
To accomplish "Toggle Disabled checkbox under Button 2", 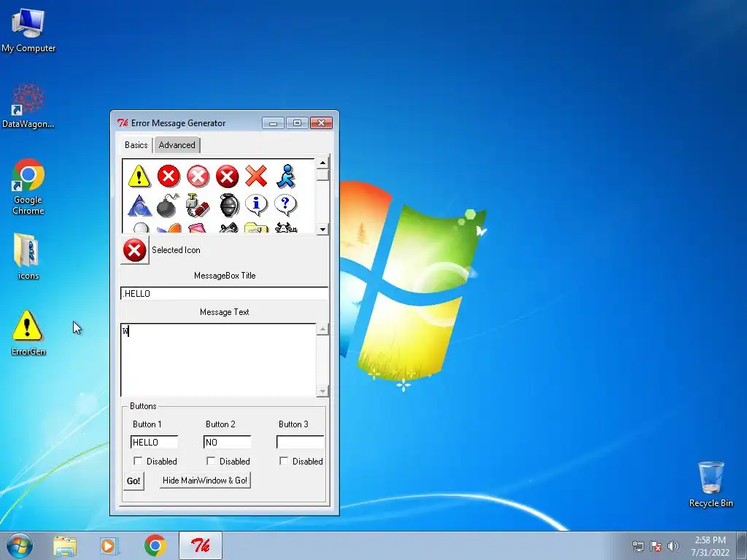I will [211, 461].
